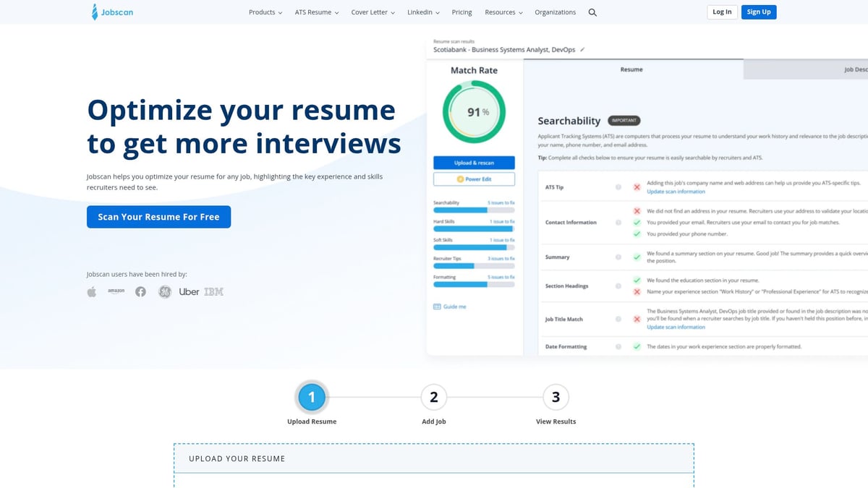Click Update scan information under Job Title Match
Screen dimensions: 868x488
(676, 327)
